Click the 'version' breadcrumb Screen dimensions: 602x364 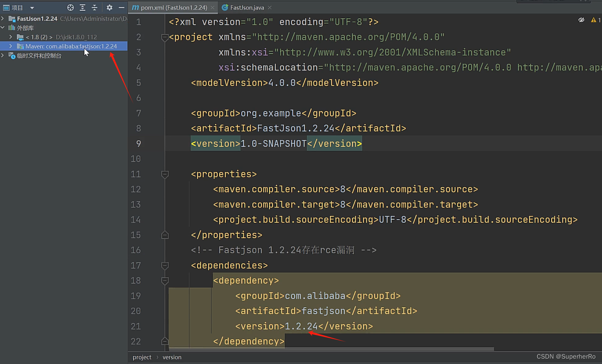pyautogui.click(x=172, y=357)
